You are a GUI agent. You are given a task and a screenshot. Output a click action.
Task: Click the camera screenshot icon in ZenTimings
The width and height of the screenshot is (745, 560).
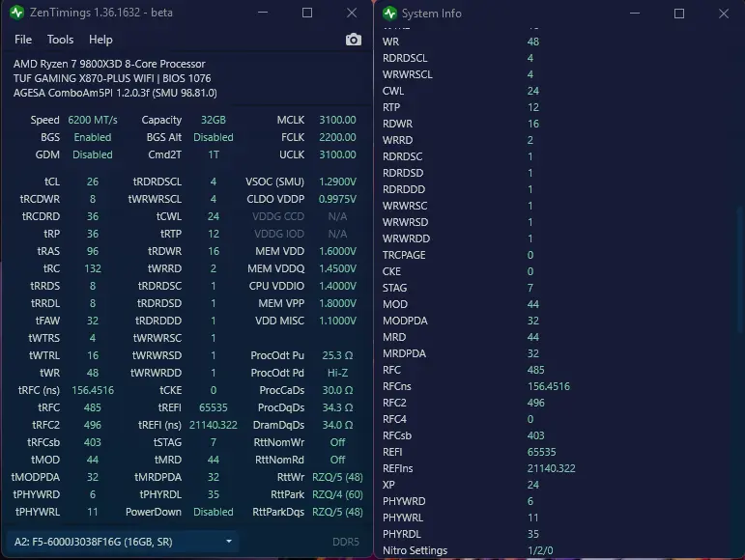click(353, 40)
